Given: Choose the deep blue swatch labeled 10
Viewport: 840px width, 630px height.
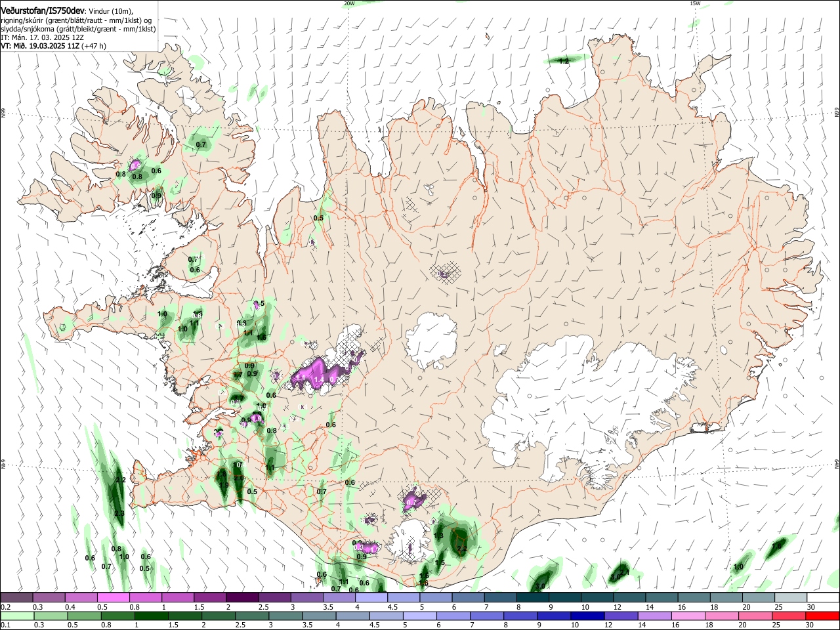Looking at the screenshot, I should (x=587, y=616).
